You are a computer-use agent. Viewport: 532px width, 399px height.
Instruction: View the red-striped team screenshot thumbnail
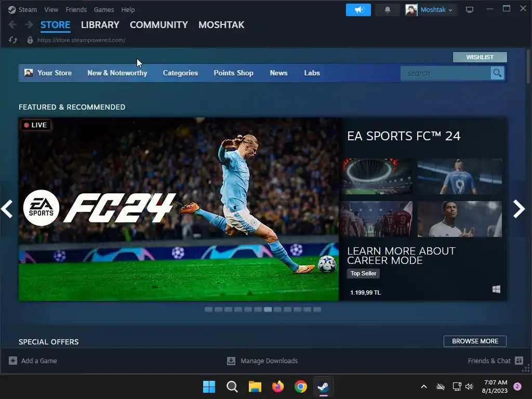pyautogui.click(x=377, y=219)
